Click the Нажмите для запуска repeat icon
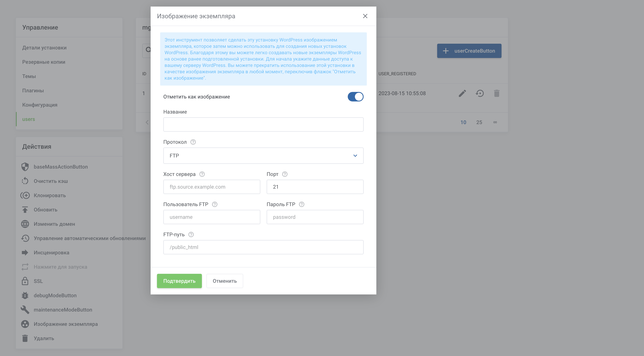 (x=25, y=267)
